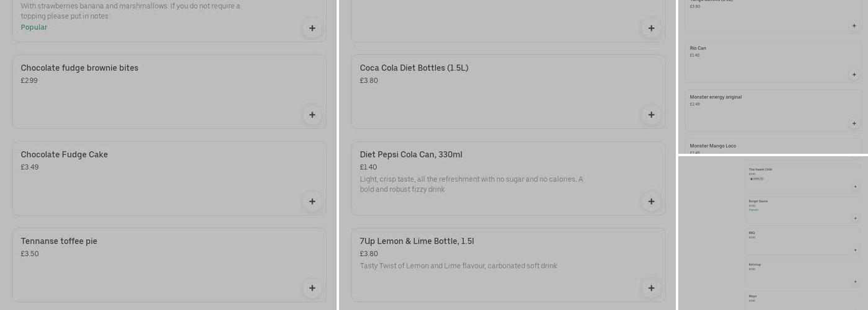Add Rio Can with plus icon
Viewport: 868px width, 310px height.
[854, 74]
